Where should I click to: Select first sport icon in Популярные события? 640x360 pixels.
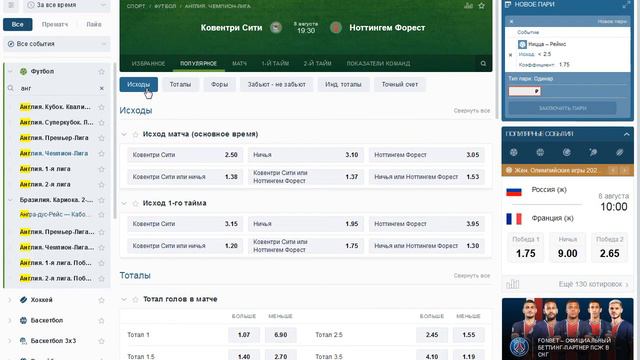click(514, 152)
